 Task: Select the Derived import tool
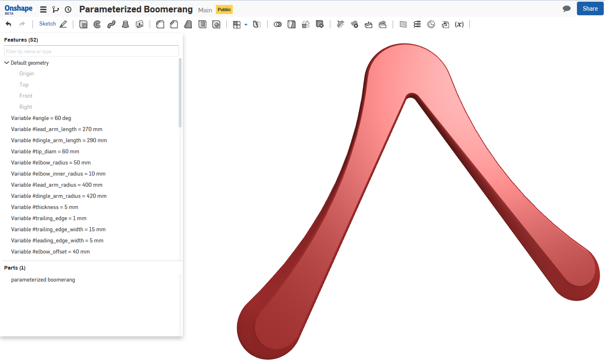[445, 24]
